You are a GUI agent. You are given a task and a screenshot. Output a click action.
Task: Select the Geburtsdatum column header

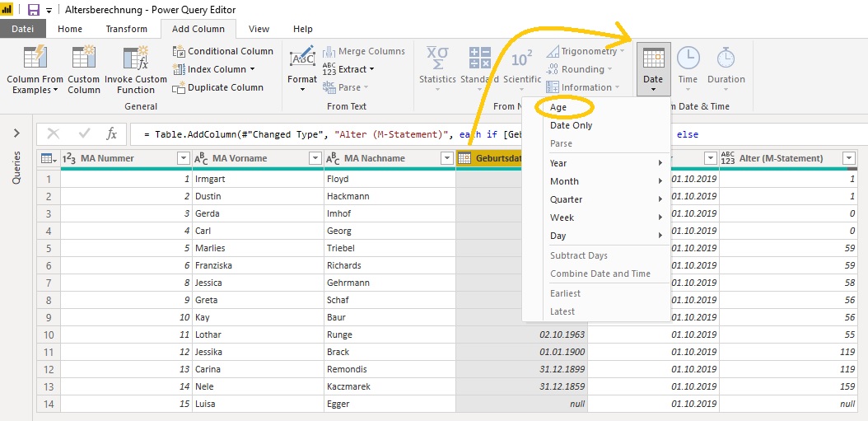pos(490,158)
